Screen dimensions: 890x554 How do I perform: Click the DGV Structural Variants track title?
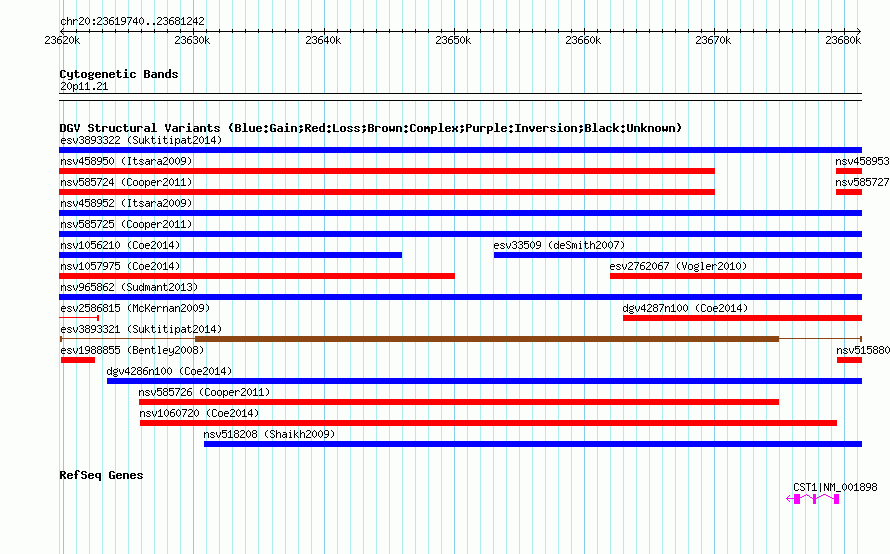[x=371, y=128]
